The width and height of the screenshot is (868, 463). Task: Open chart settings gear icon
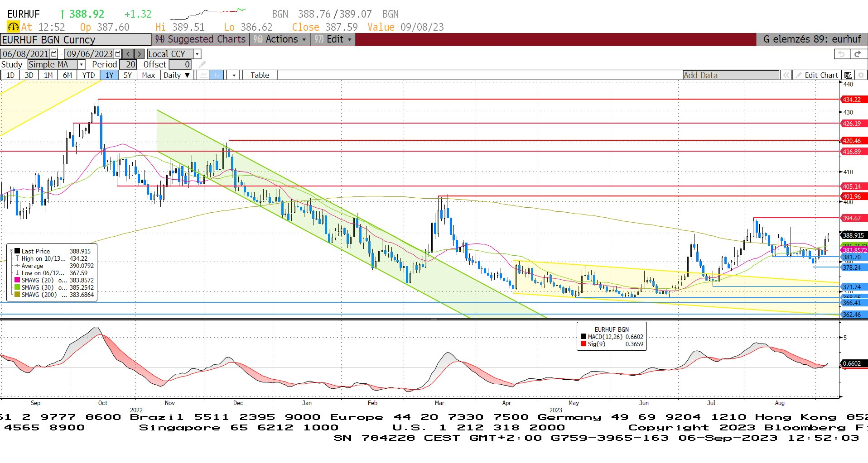tap(861, 75)
